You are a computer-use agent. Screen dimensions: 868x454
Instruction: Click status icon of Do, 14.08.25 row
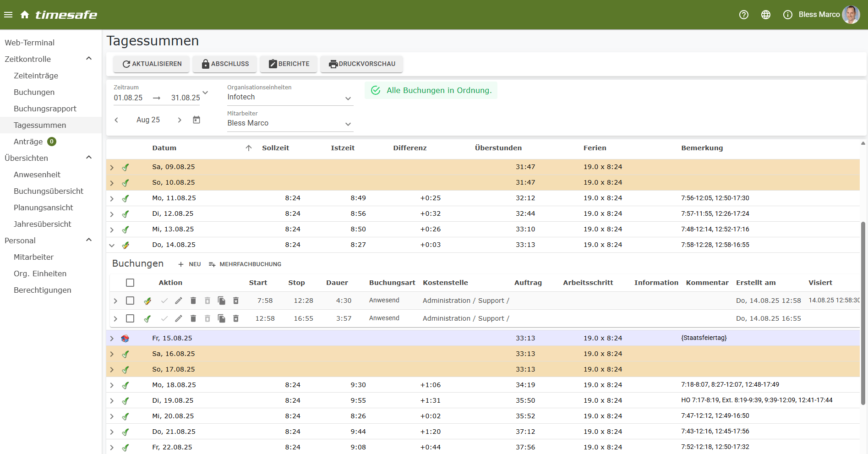[126, 245]
